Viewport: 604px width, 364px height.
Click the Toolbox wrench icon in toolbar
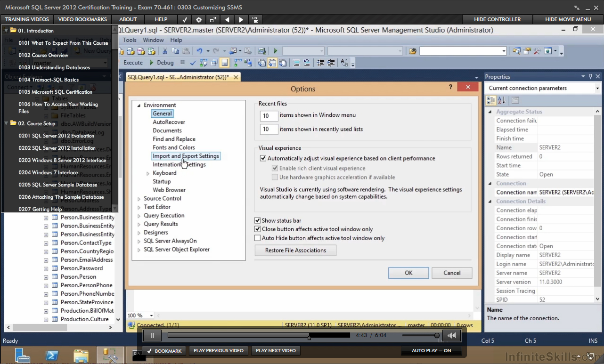pyautogui.click(x=537, y=51)
